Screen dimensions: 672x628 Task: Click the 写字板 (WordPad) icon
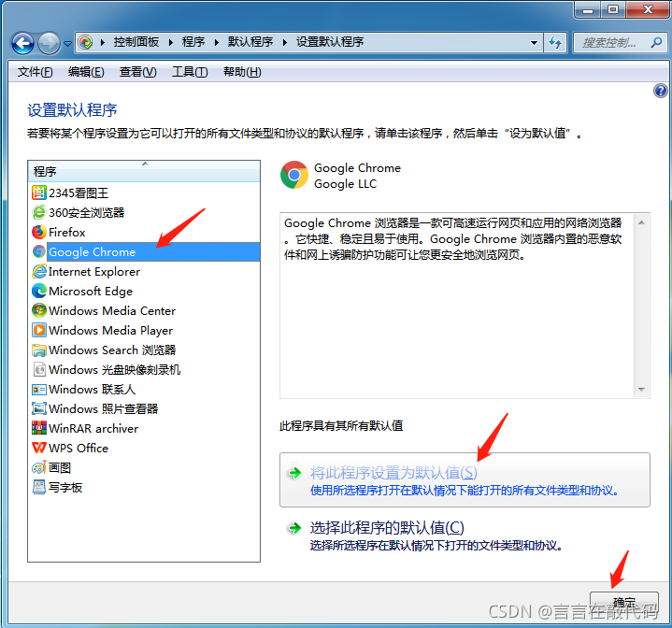[x=39, y=487]
